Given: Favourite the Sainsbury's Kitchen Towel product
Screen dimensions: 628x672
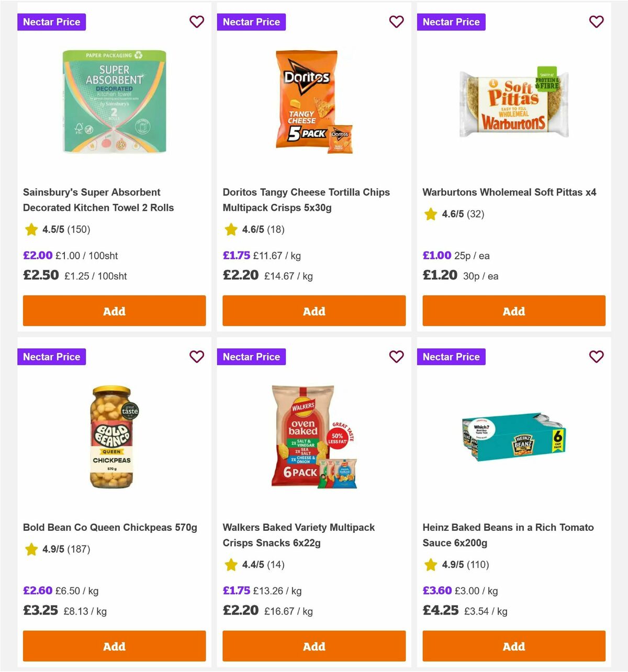Looking at the screenshot, I should [x=197, y=22].
